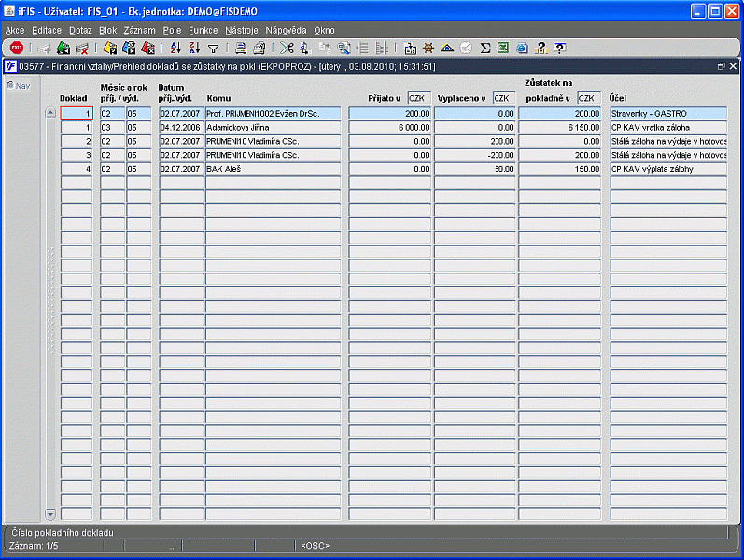The image size is (744, 560).
Task: Click the blue-yellow triangle icon
Action: (x=447, y=48)
